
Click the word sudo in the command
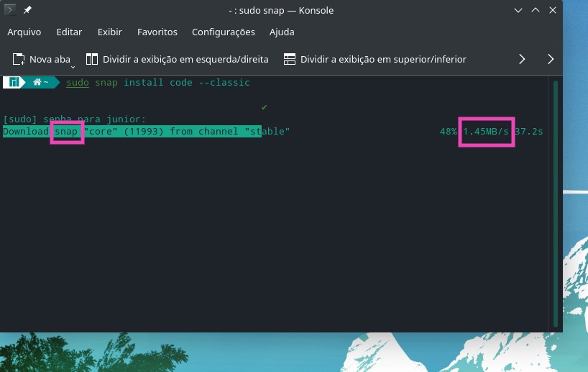coord(78,83)
